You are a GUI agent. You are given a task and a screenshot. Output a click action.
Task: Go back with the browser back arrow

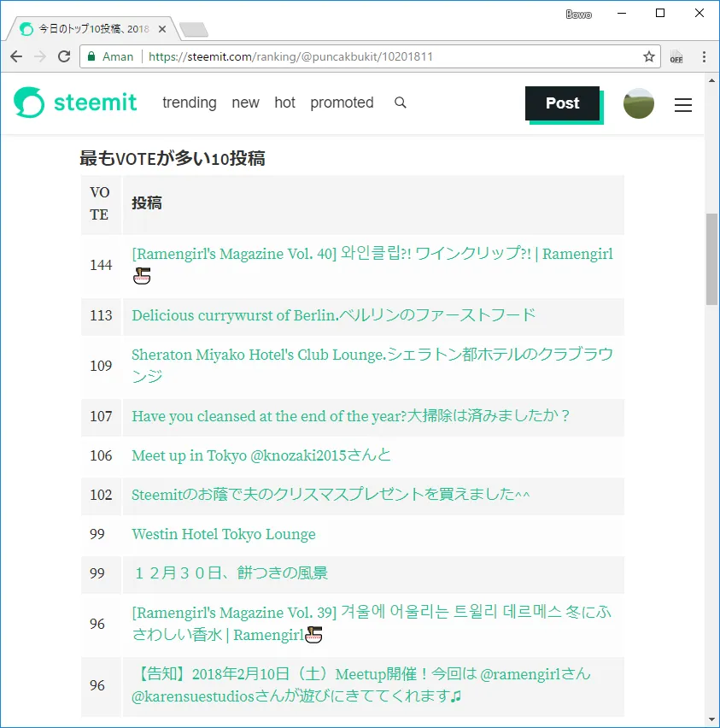tap(16, 56)
